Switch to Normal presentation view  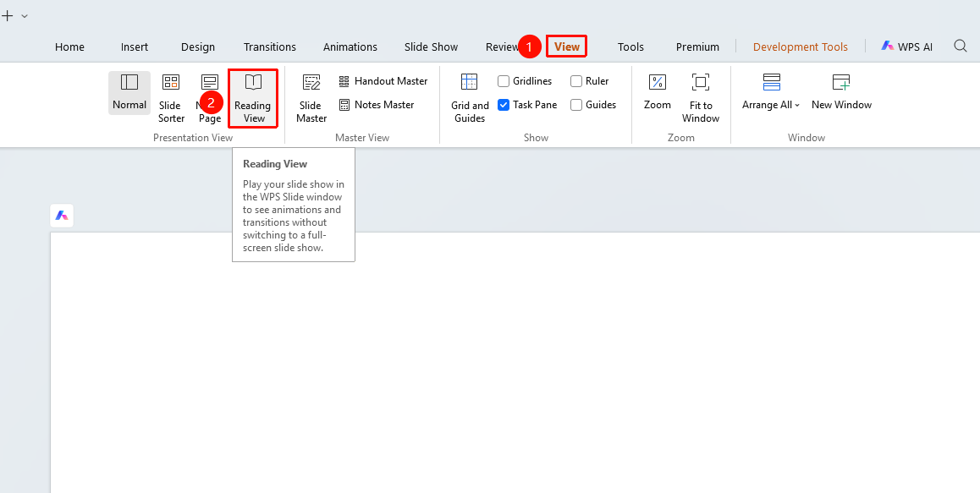tap(129, 92)
